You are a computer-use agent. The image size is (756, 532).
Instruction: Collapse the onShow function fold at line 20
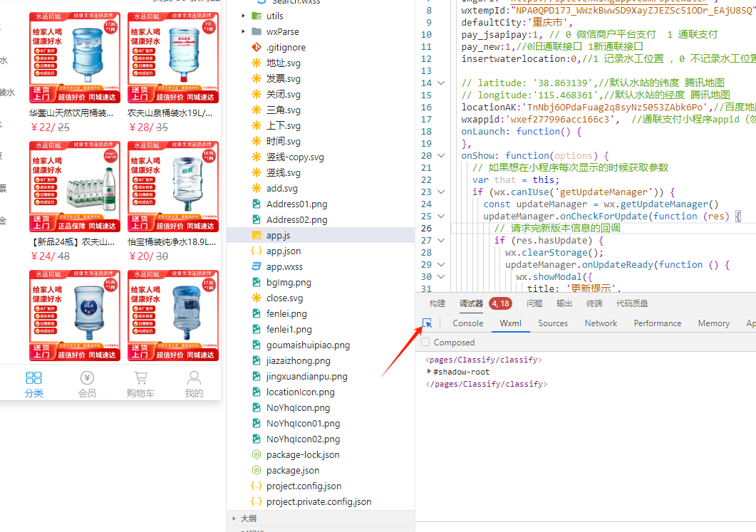[x=440, y=156]
